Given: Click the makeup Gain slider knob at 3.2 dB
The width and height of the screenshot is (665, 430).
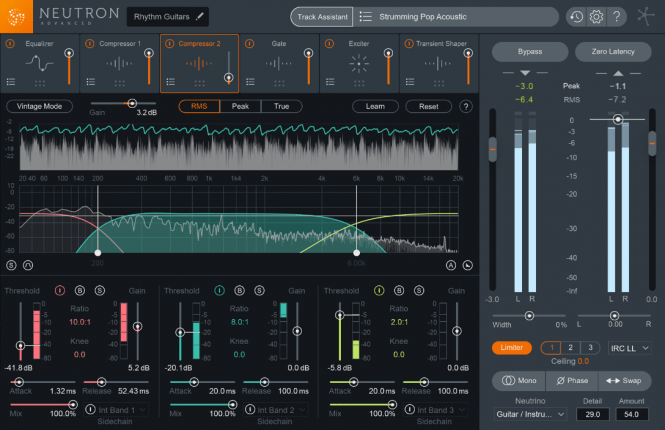Looking at the screenshot, I should point(132,103).
